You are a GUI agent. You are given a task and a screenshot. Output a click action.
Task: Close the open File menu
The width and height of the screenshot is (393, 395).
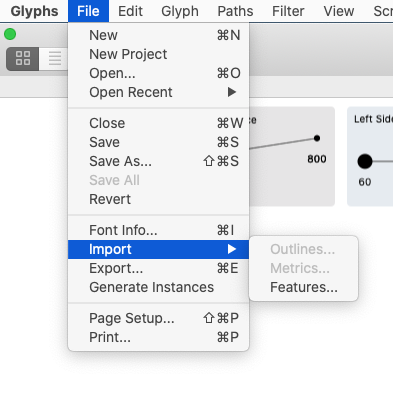[88, 11]
